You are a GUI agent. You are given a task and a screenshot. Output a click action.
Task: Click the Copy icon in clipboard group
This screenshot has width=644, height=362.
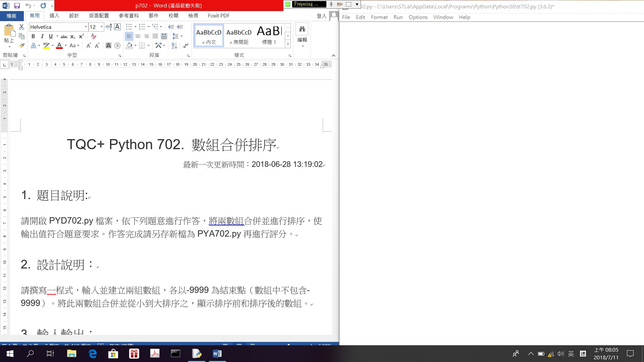pyautogui.click(x=21, y=36)
